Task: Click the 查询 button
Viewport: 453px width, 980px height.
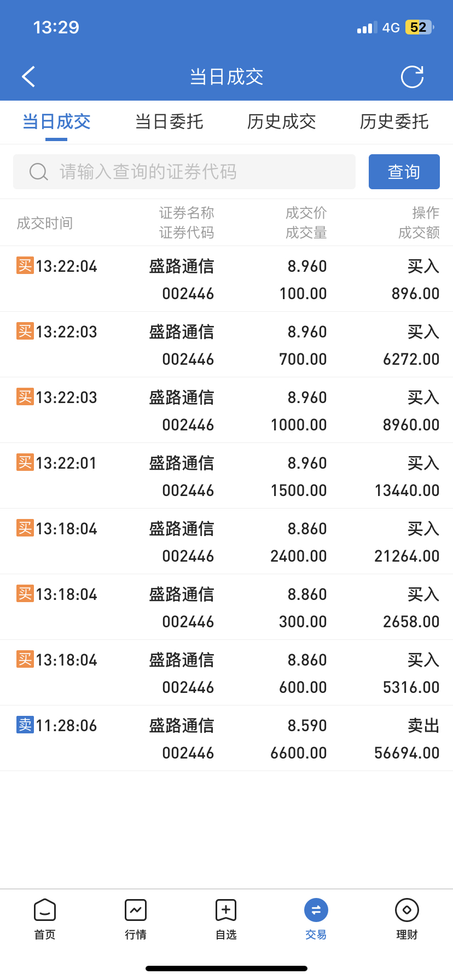Action: 404,172
